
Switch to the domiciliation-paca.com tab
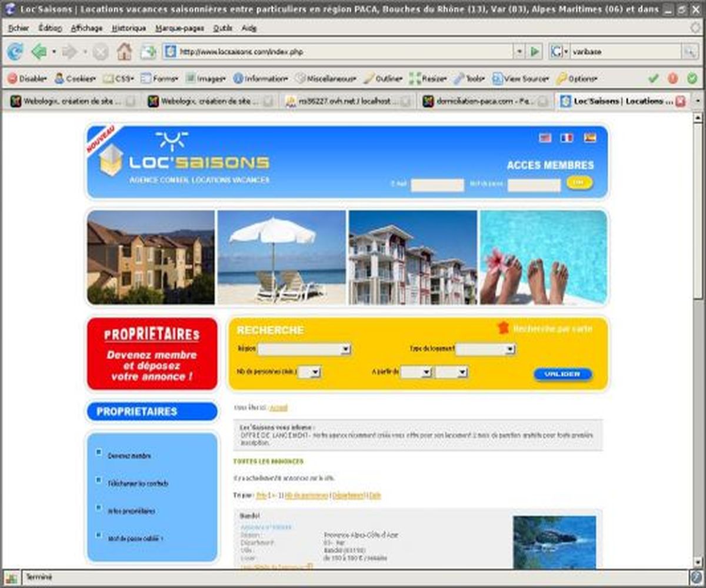[484, 102]
